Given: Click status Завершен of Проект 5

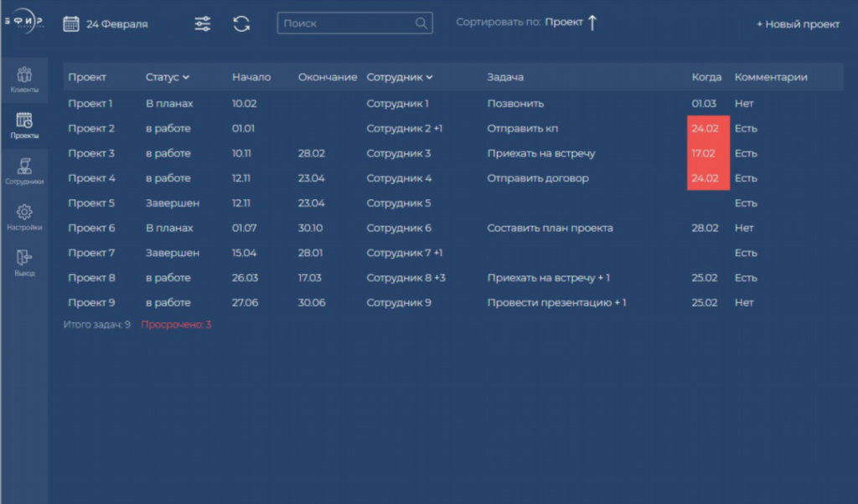Looking at the screenshot, I should pyautogui.click(x=173, y=203).
